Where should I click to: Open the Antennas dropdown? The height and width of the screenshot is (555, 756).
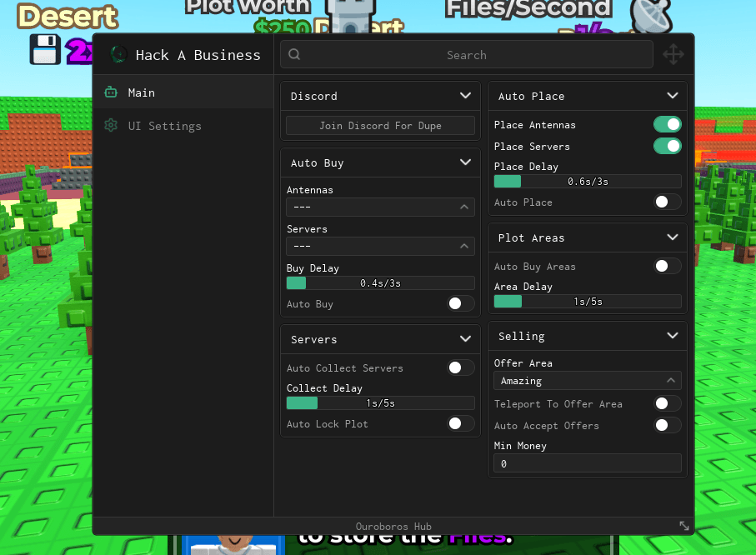click(x=380, y=207)
